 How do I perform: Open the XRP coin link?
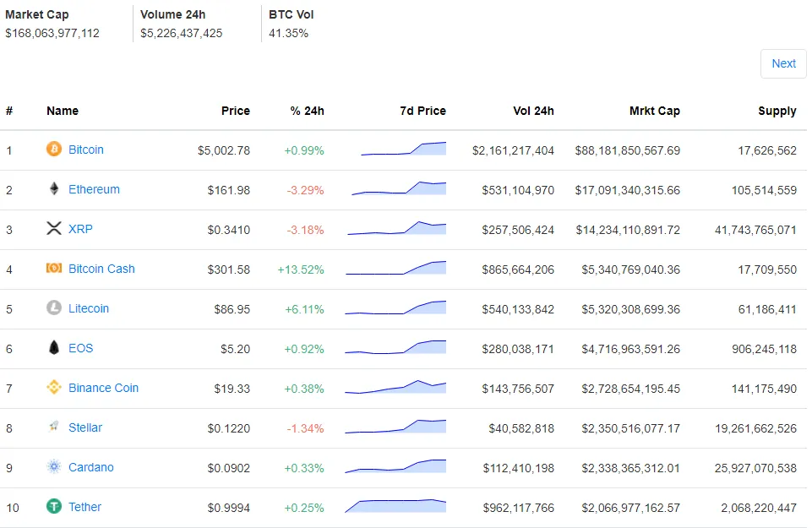(x=80, y=229)
